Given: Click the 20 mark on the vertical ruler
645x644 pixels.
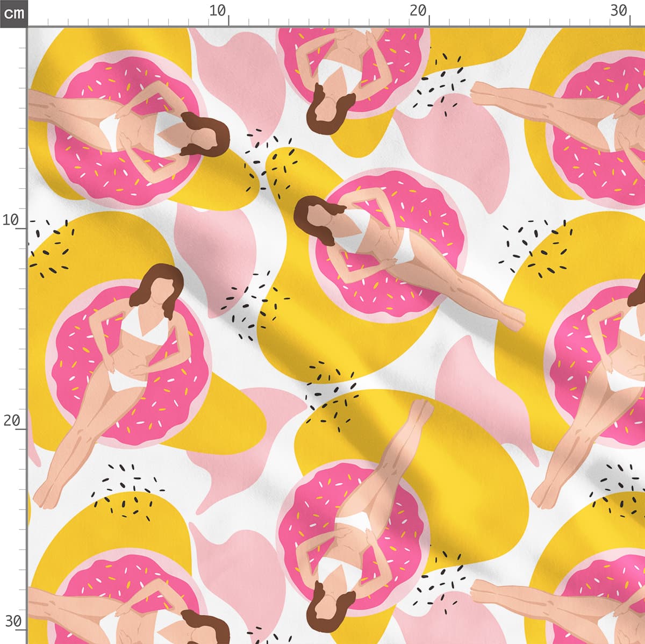Looking at the screenshot, I should point(11,420).
